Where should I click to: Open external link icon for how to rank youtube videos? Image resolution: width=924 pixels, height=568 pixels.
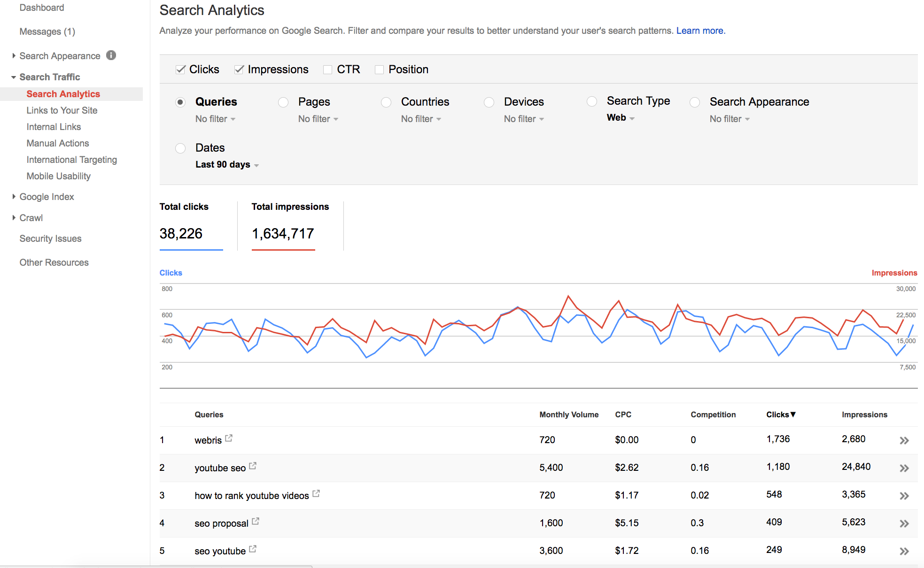(x=316, y=493)
